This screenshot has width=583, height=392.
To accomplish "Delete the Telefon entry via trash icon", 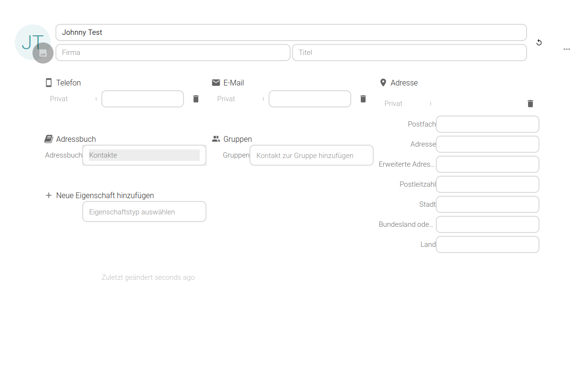I will 196,99.
